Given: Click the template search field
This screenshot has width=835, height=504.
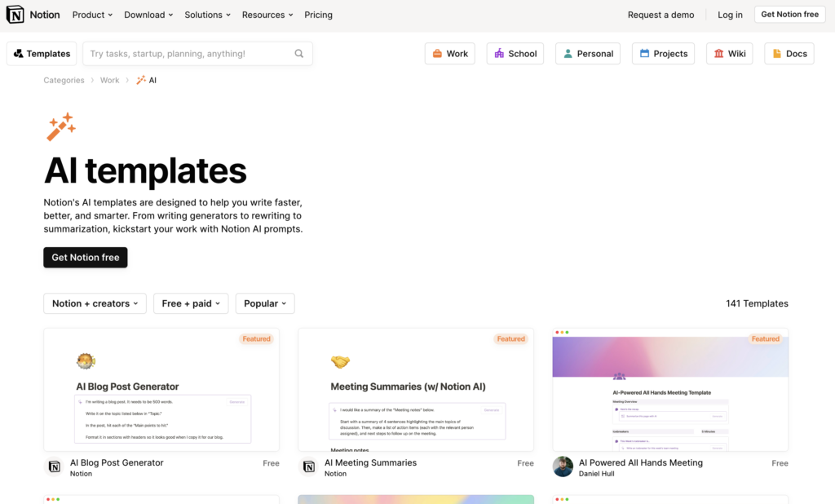Looking at the screenshot, I should [197, 53].
